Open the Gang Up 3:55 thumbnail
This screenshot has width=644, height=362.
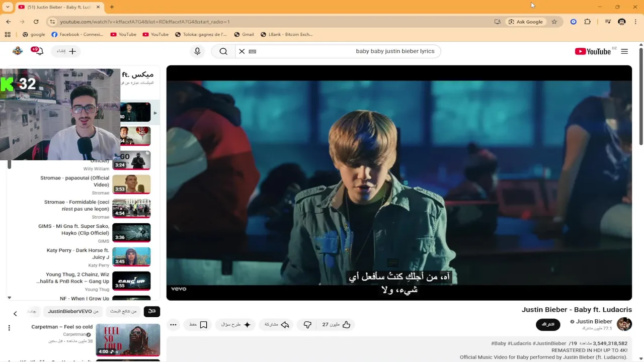coord(131,281)
